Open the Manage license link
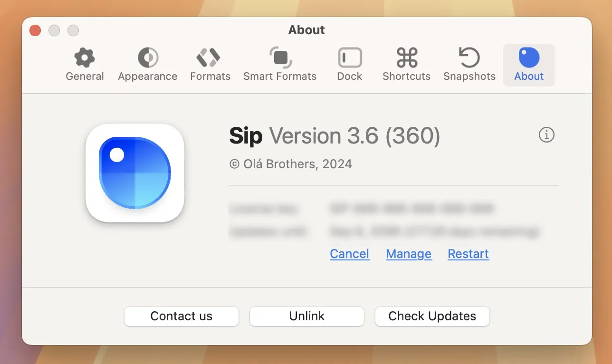The height and width of the screenshot is (364, 612). click(x=409, y=254)
